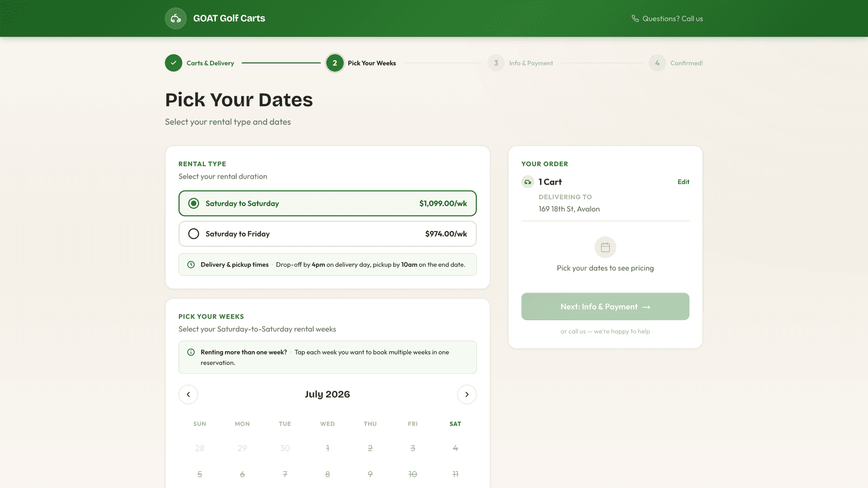This screenshot has width=868, height=488.
Task: Click calendar date 4 in Saturday column
Action: pos(455,448)
